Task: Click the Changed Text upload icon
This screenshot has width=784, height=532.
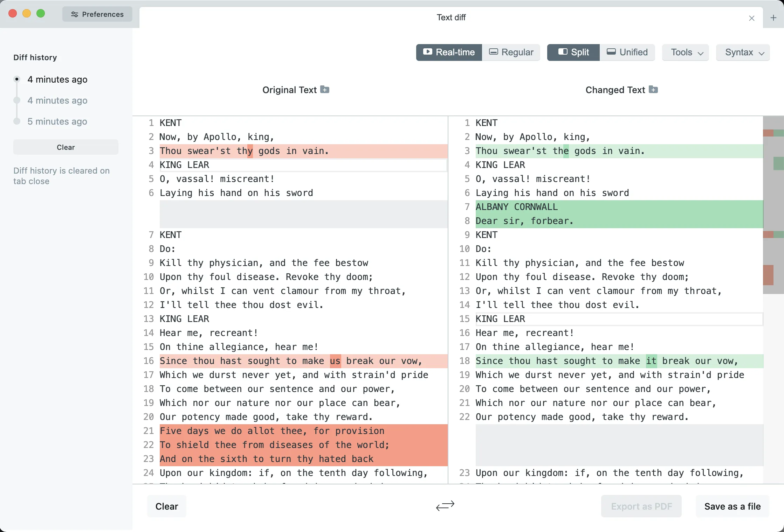Action: pyautogui.click(x=653, y=90)
